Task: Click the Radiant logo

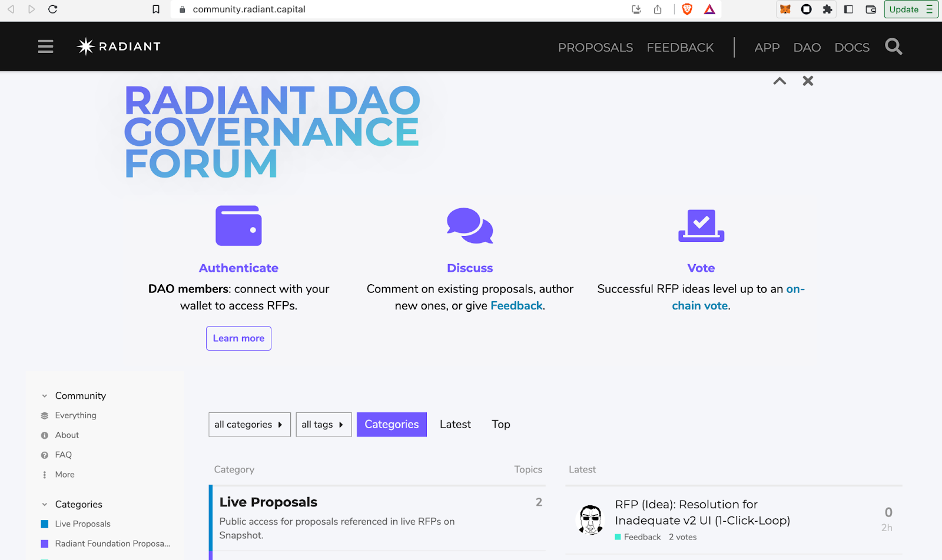Action: (119, 46)
